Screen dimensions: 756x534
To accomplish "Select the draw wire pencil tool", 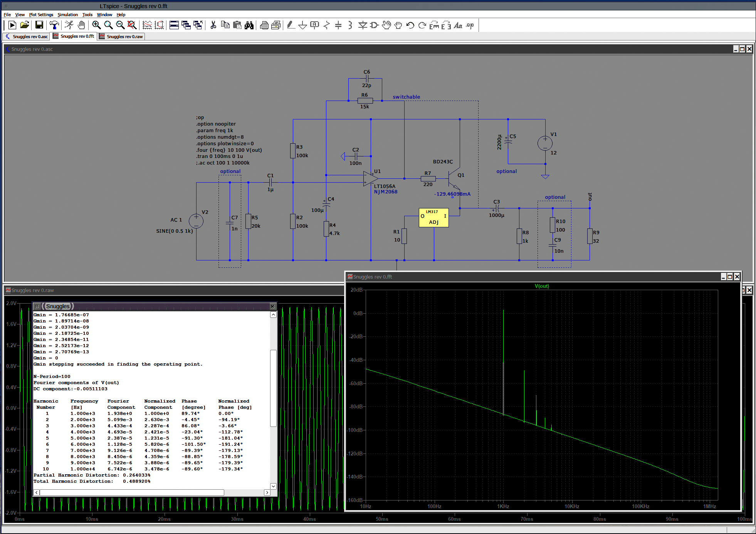I will pos(291,25).
